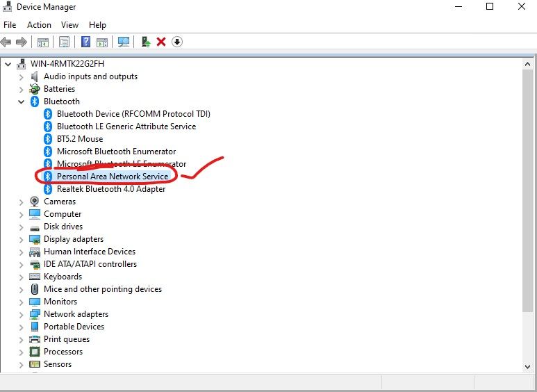This screenshot has width=537, height=392.
Task: Click the Audio inputs and outputs speaker icon
Action: [x=34, y=76]
